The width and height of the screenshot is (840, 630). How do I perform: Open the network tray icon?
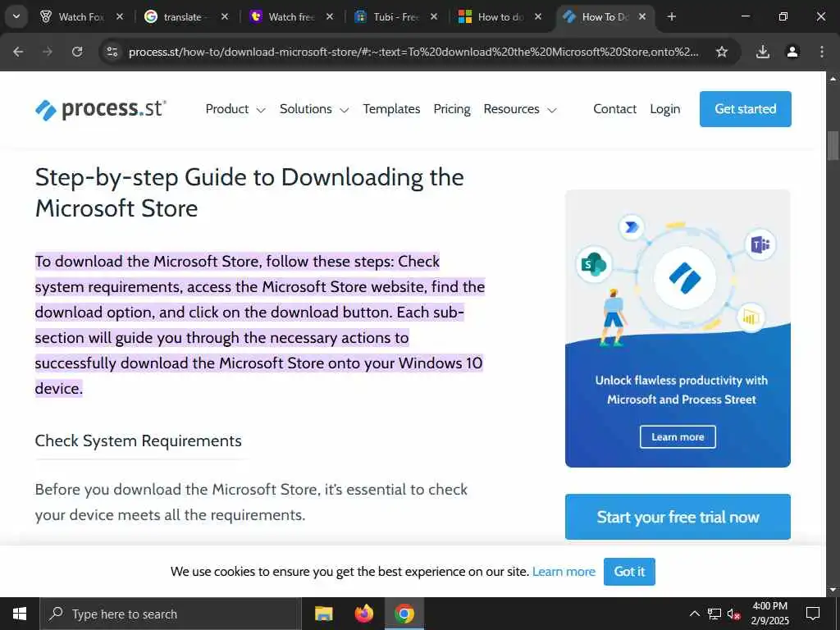[x=714, y=614]
